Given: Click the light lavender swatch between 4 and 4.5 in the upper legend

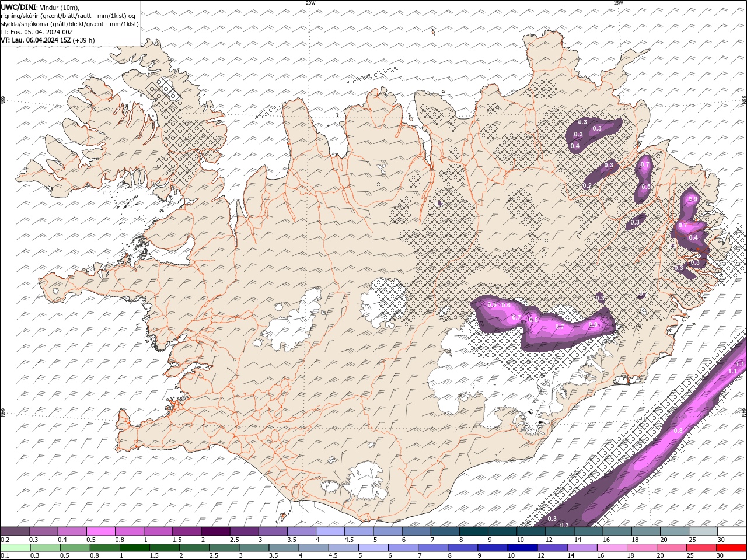Looking at the screenshot, I should point(330,531).
